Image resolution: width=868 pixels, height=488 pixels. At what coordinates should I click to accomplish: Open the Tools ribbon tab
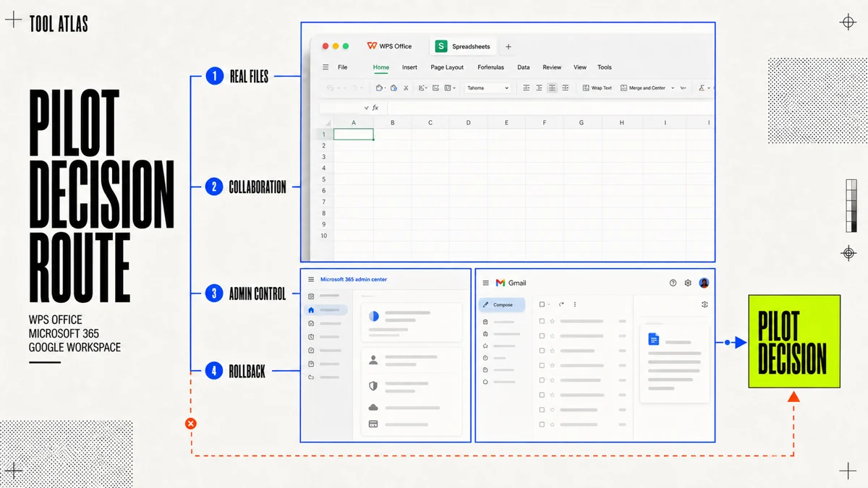pos(605,67)
